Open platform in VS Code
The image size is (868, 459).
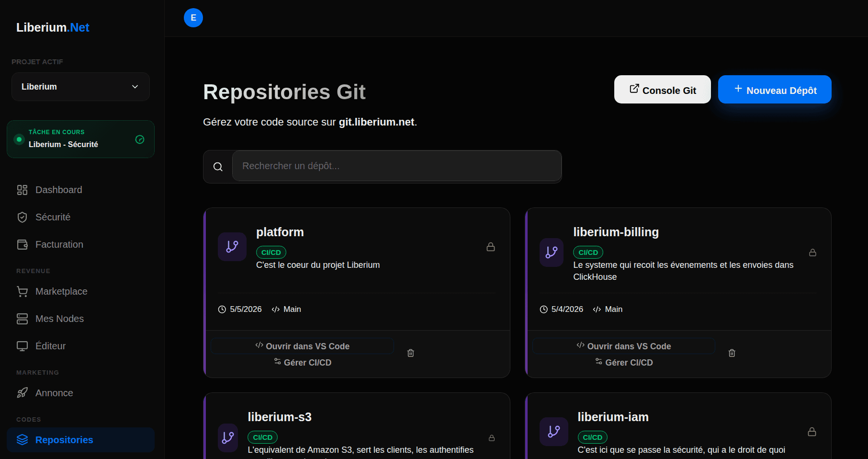click(x=303, y=346)
